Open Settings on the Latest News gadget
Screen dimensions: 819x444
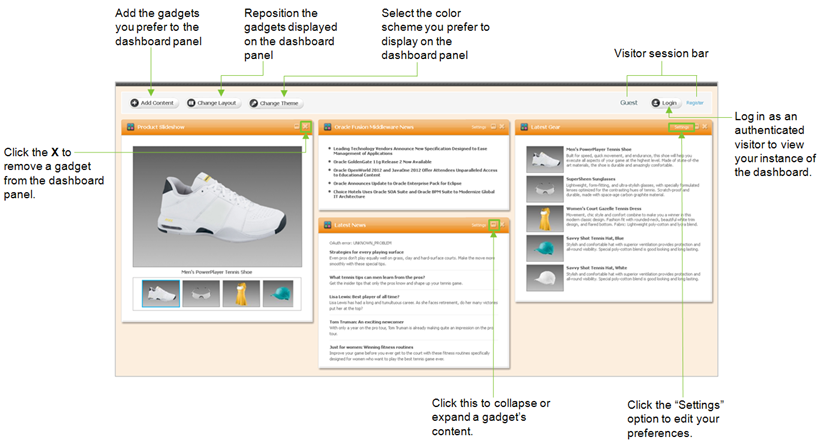click(478, 225)
